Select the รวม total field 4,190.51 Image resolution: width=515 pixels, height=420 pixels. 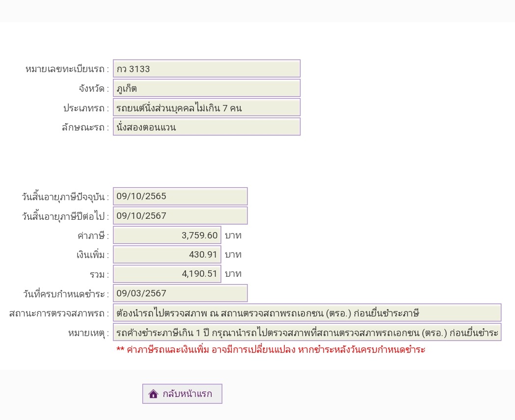coord(167,274)
